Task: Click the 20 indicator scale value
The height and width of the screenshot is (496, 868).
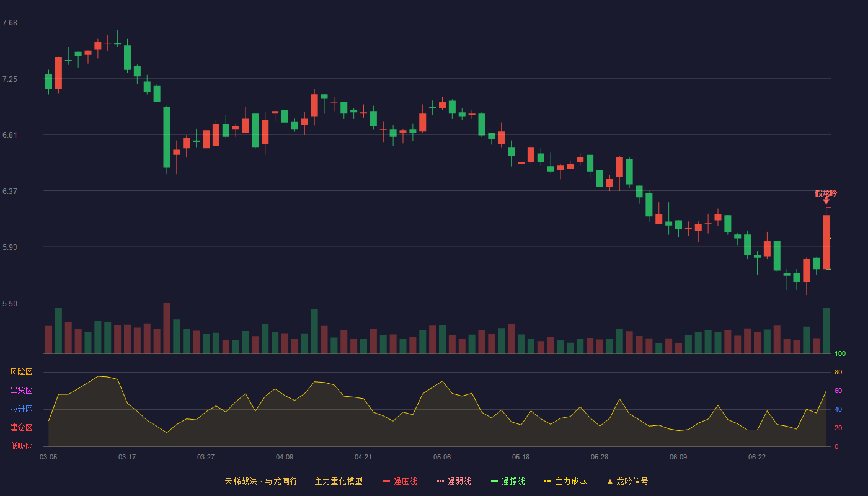Action: [x=838, y=428]
